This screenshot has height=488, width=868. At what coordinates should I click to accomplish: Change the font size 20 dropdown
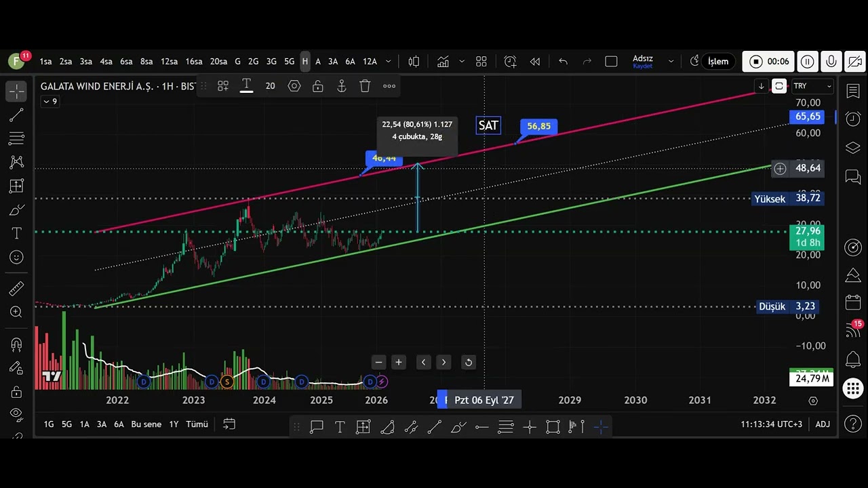coord(270,86)
